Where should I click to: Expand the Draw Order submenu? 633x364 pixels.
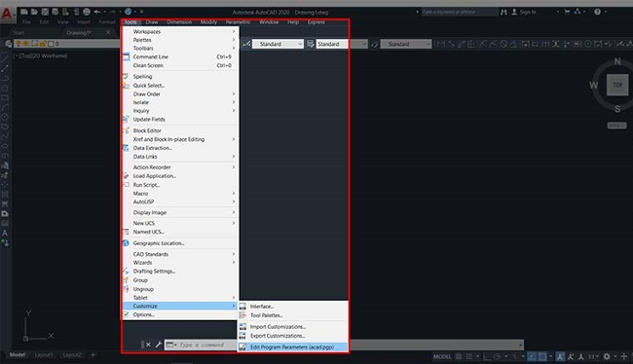pos(179,94)
